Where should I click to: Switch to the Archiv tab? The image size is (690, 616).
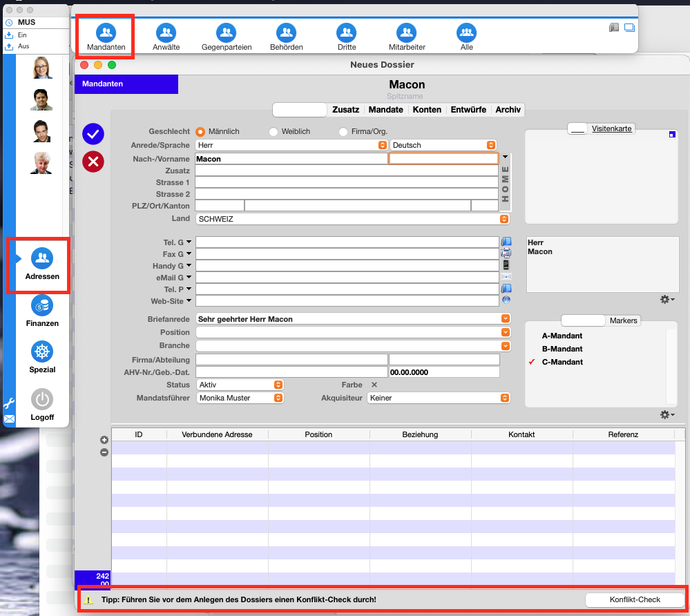508,110
